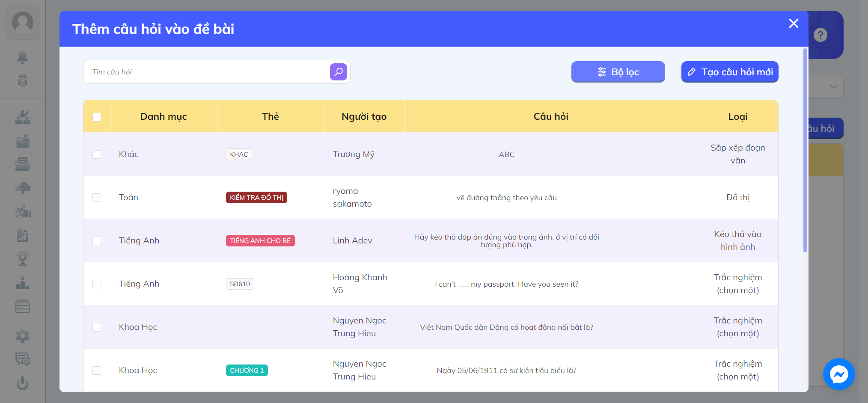Open the handwriting pen sidebar icon
The image size is (868, 403).
click(23, 211)
